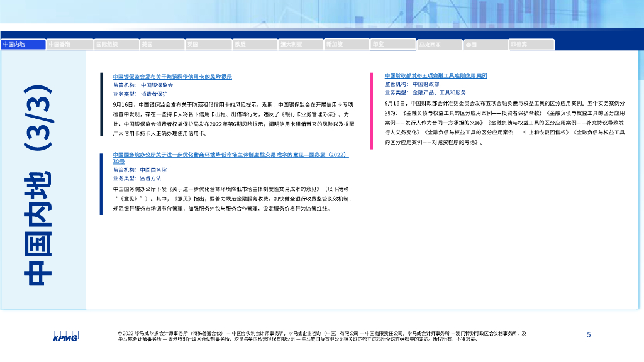Viewport: 644px width, 362px height.
Task: Click the KPMG logo in the footer
Action: click(65, 336)
